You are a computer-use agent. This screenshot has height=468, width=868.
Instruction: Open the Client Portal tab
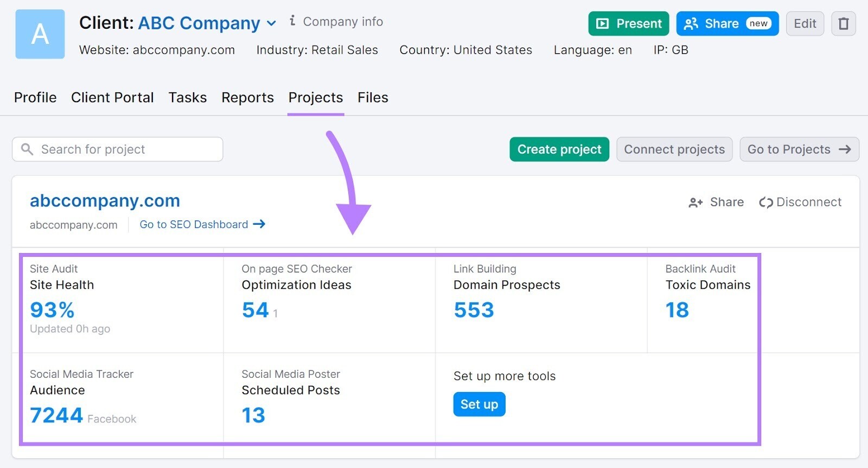click(x=112, y=98)
